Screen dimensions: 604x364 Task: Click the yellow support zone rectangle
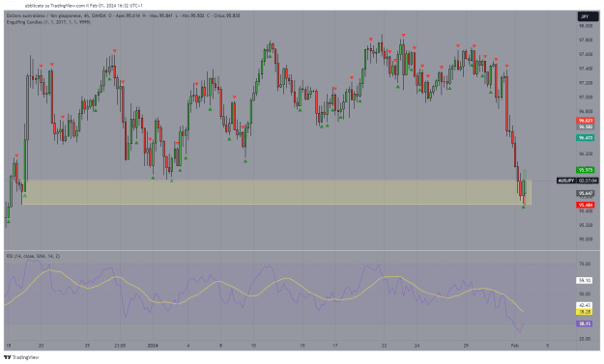[276, 192]
